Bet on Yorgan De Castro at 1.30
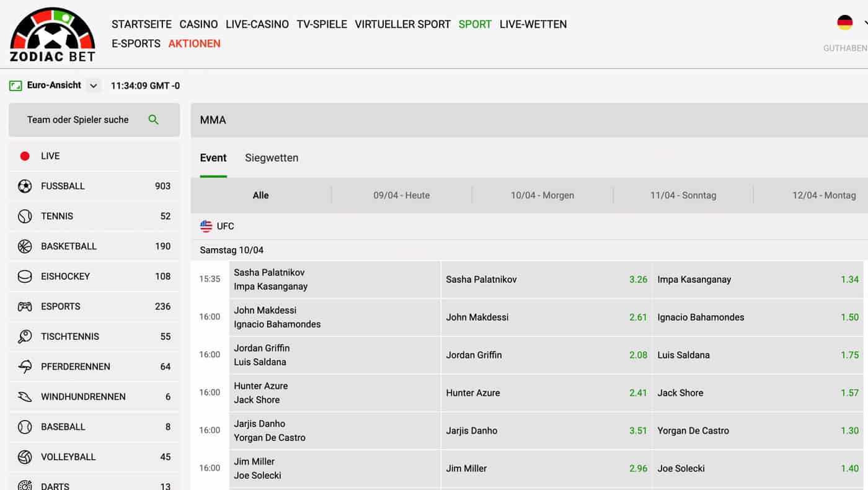Screen dimensions: 868x490 tap(758, 431)
